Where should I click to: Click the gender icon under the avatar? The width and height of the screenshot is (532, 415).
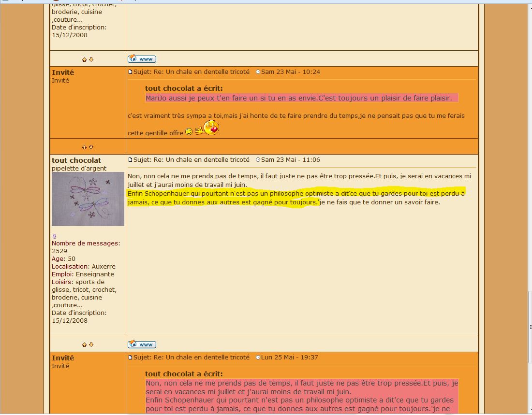54,236
